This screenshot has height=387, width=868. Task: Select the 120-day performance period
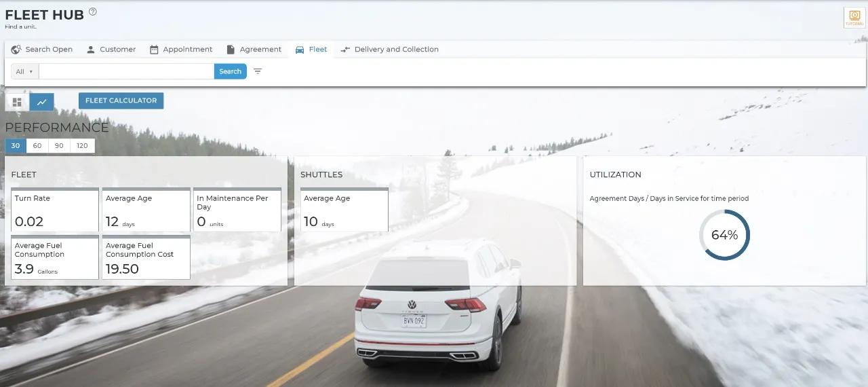pos(82,146)
